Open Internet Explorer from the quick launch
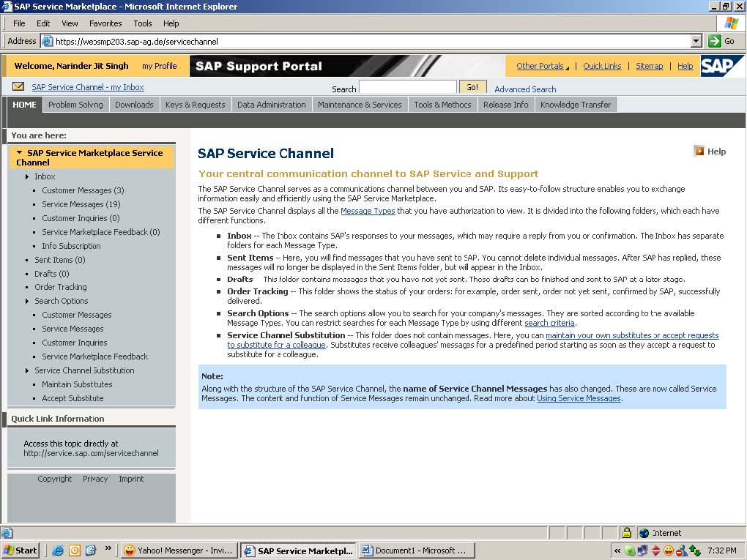 58,550
